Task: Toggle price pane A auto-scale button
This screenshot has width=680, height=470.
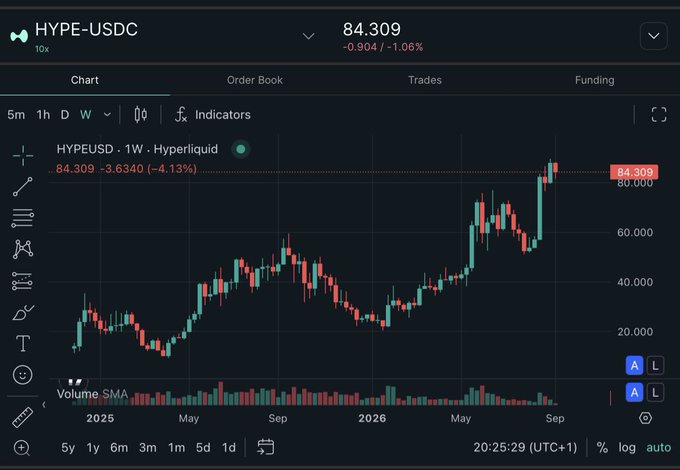Action: click(x=634, y=366)
